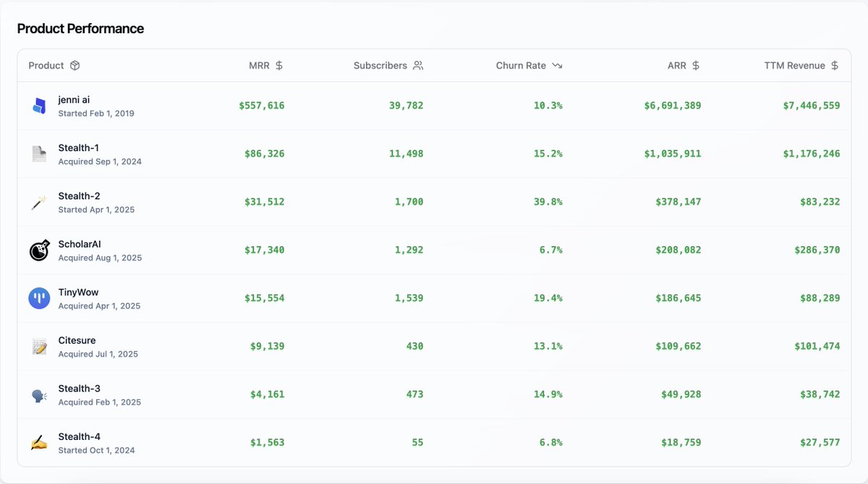Click ScholarAI ARR value $208,082
868x484 pixels.
tap(678, 250)
